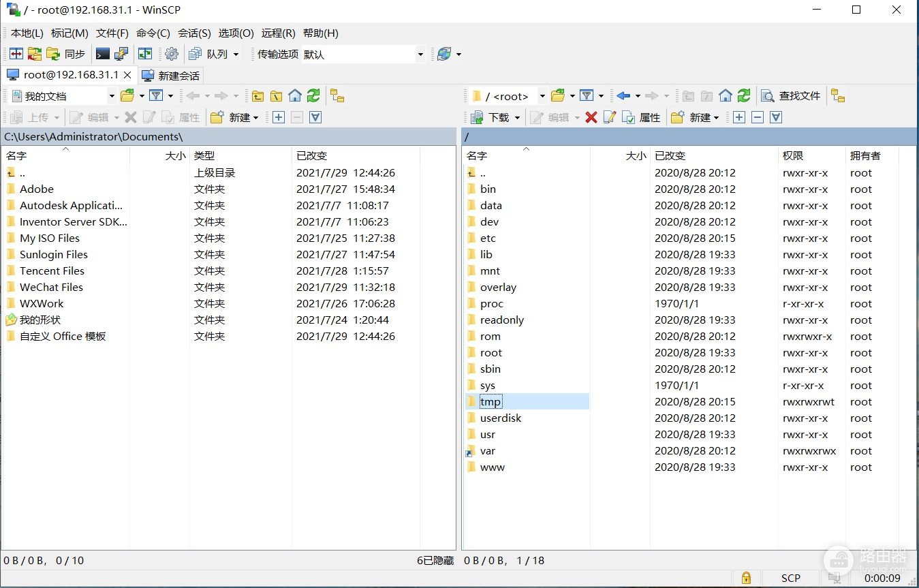Click the lock icon in status bar
Image resolution: width=919 pixels, height=588 pixels.
747,578
